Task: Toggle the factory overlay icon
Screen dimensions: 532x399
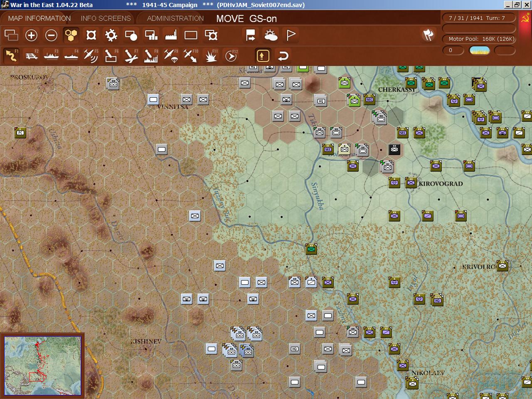Action: pos(171,35)
